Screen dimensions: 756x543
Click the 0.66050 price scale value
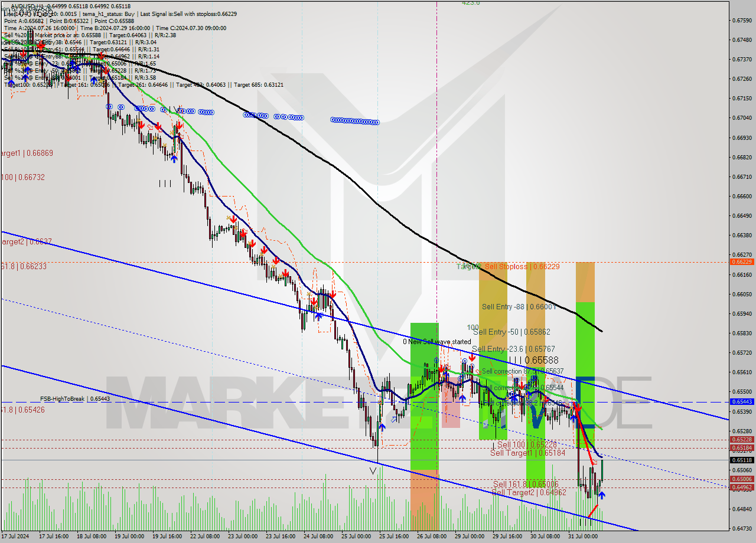pyautogui.click(x=741, y=294)
